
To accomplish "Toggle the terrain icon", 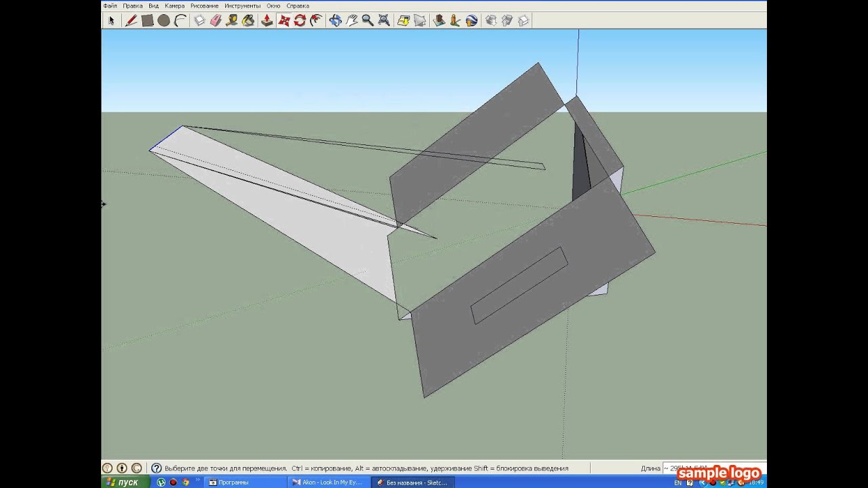I will (x=420, y=20).
